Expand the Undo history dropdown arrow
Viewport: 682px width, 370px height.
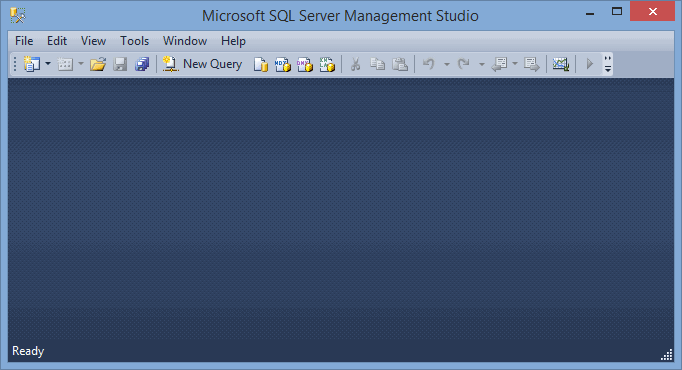[x=447, y=64]
